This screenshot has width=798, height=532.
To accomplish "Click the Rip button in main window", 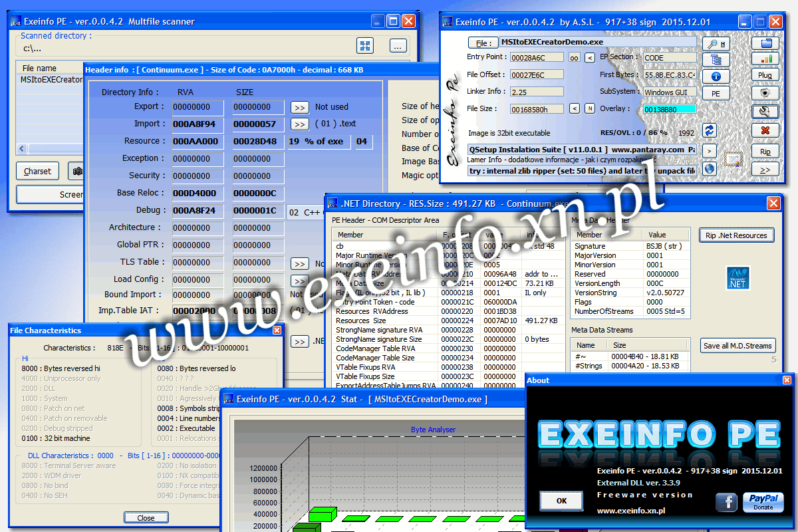I will pyautogui.click(x=765, y=152).
